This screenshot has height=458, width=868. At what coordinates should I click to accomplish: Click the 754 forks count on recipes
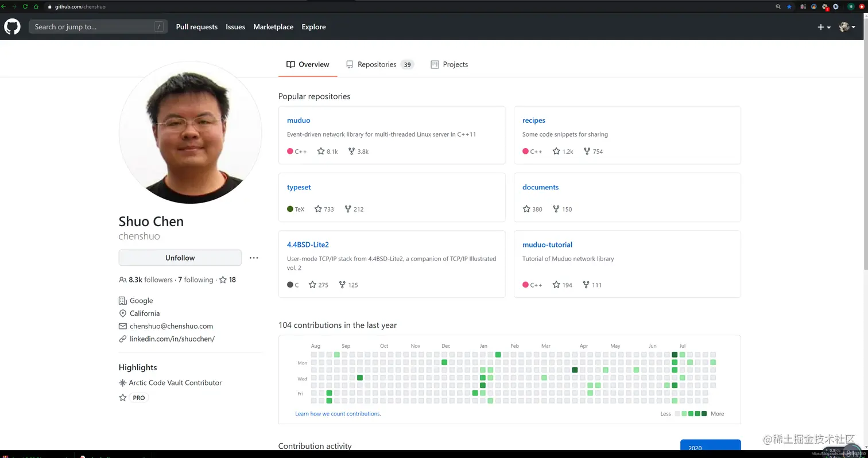point(593,152)
